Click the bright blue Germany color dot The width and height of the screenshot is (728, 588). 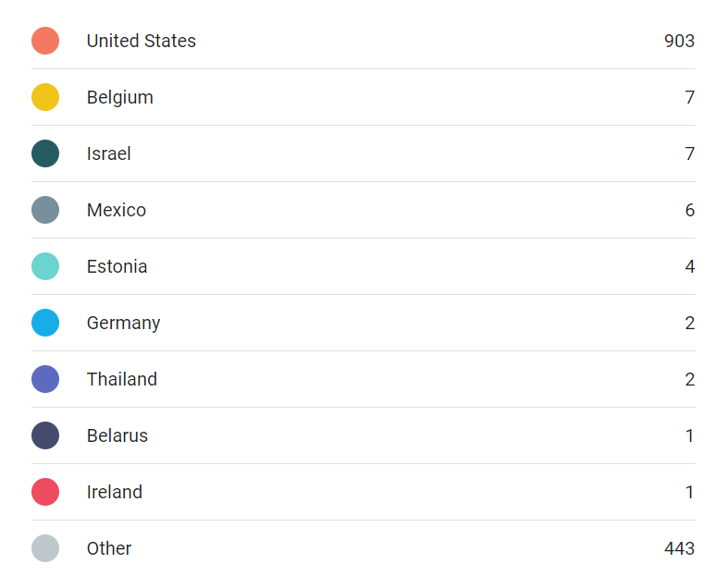click(45, 323)
